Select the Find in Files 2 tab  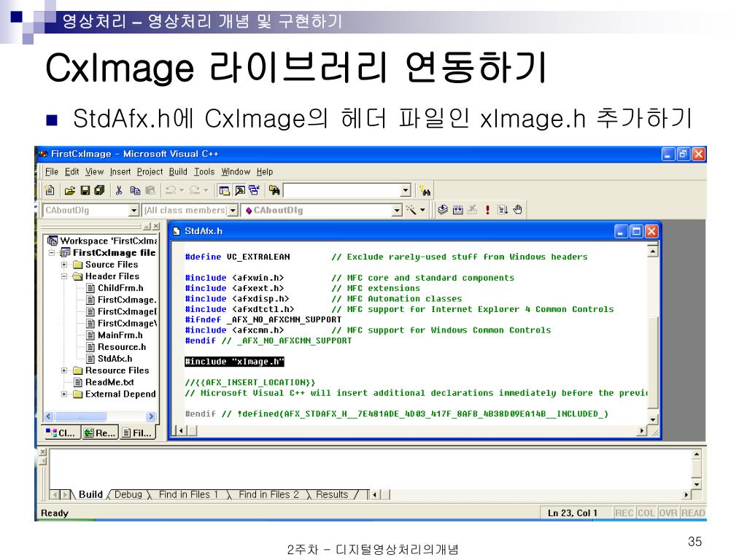point(268,495)
